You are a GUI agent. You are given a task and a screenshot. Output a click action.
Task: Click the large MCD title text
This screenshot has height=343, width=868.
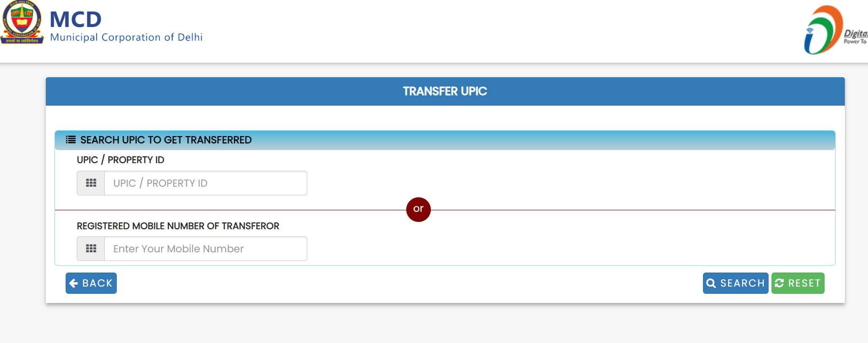(76, 20)
